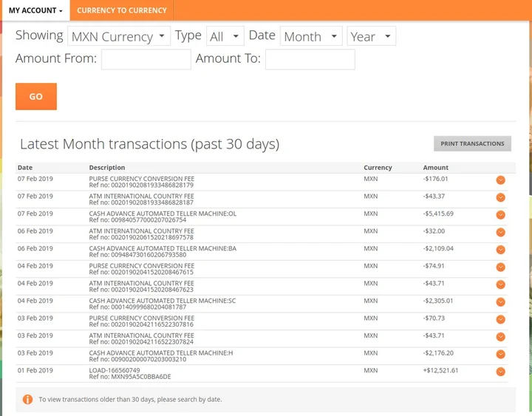The height and width of the screenshot is (416, 532).
Task: Click the Amount To input field
Action: pos(310,59)
